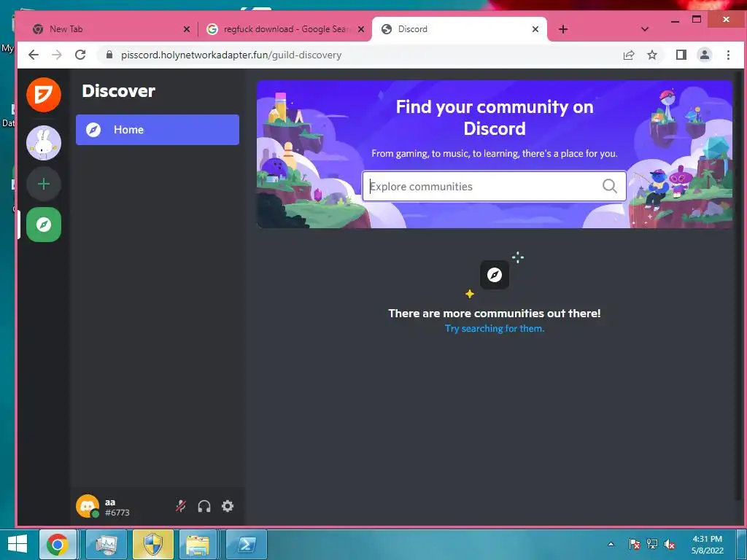Click the Explore communities search field
Image resolution: width=747 pixels, height=560 pixels.
[x=494, y=186]
